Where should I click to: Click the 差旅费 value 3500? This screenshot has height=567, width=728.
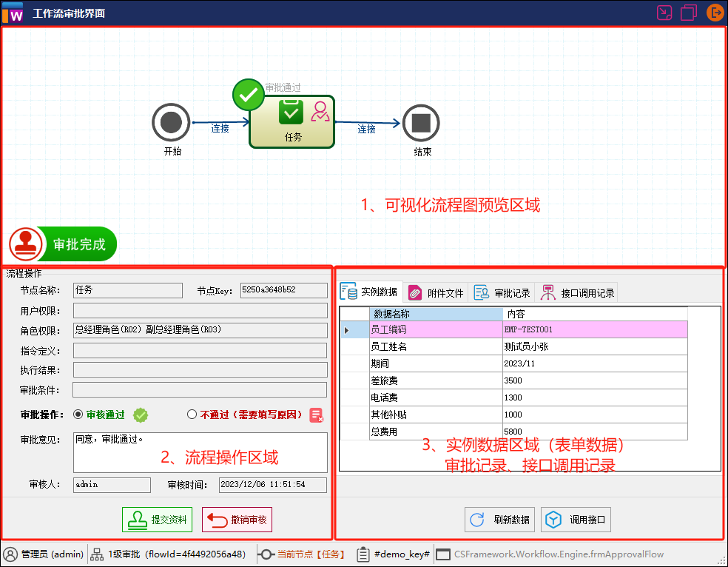pos(596,380)
